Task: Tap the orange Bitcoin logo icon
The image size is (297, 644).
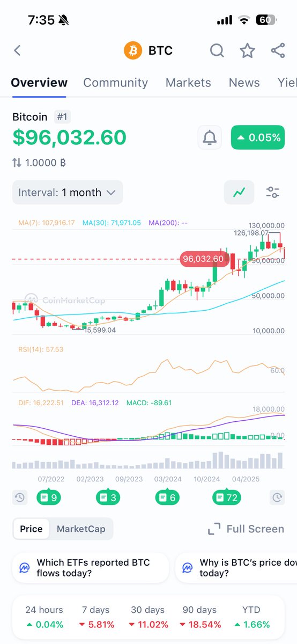Action: pyautogui.click(x=133, y=50)
